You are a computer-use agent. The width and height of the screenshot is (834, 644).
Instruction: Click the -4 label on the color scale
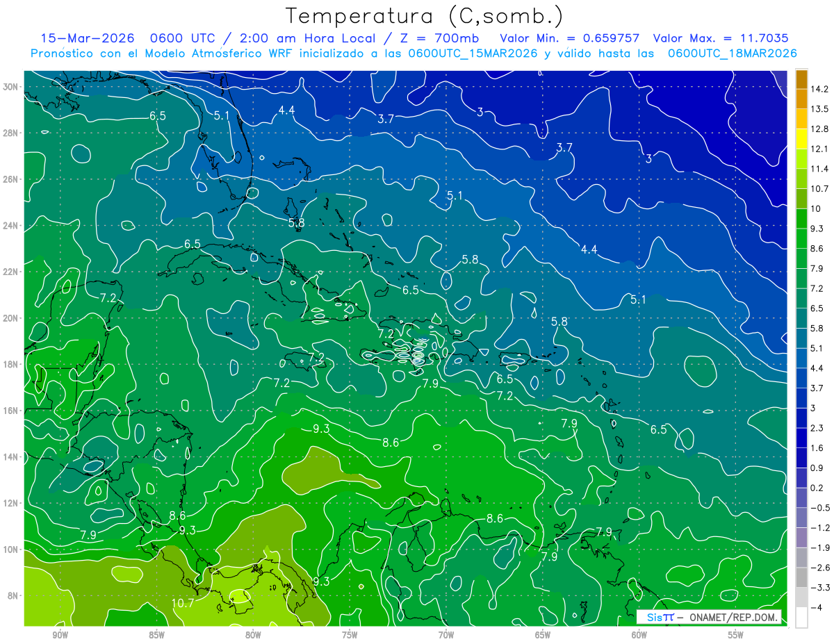click(817, 607)
